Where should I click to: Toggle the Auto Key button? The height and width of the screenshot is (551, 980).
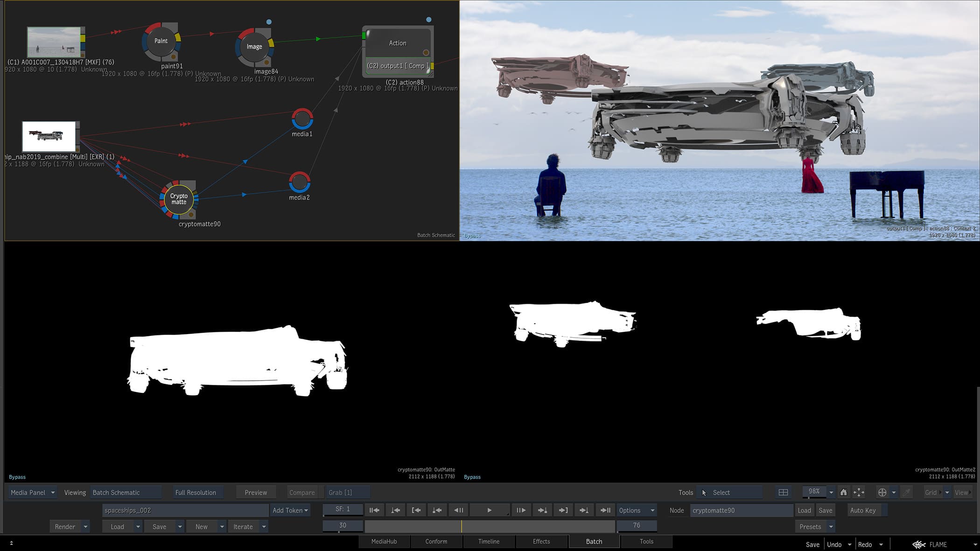click(862, 510)
